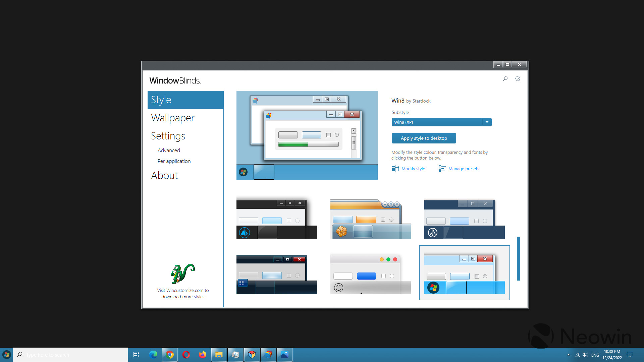Click the Win8 (XP) substyle dropdown

click(x=441, y=122)
